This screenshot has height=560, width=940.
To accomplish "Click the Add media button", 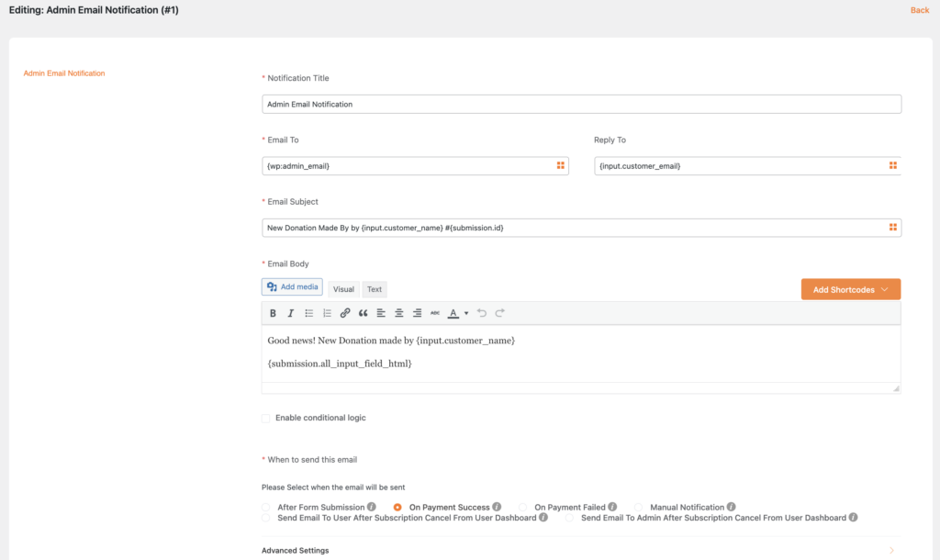I will 292,287.
